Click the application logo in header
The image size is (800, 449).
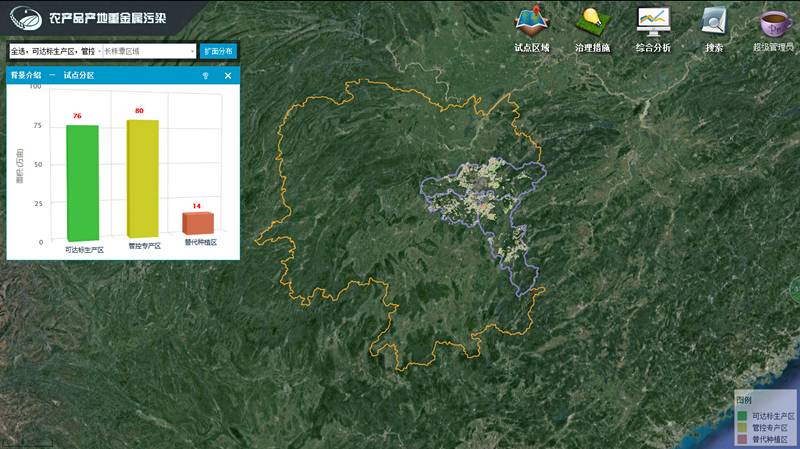point(18,17)
